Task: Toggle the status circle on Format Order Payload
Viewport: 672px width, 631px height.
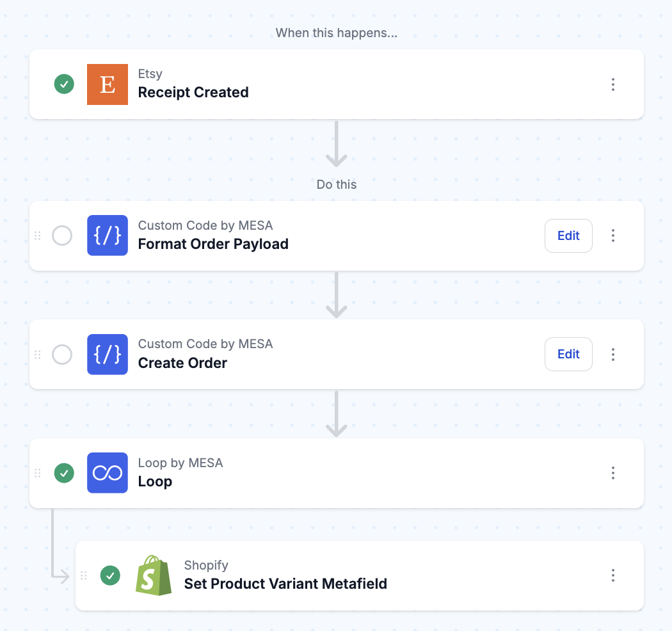Action: pyautogui.click(x=62, y=236)
